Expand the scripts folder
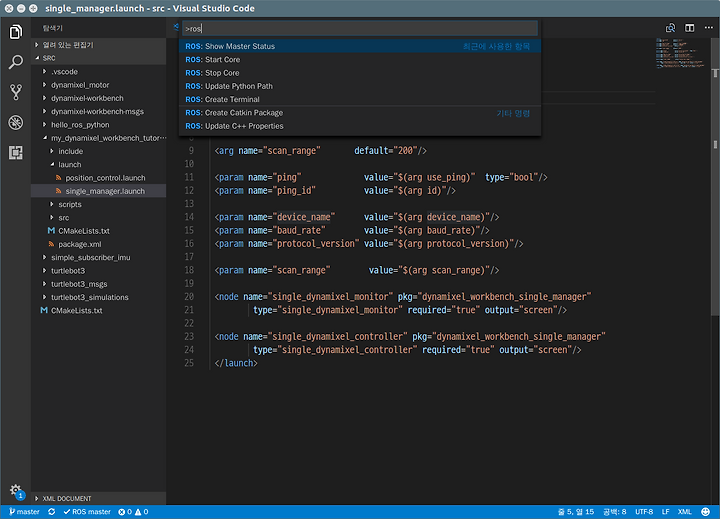The image size is (720, 519). (x=98, y=204)
